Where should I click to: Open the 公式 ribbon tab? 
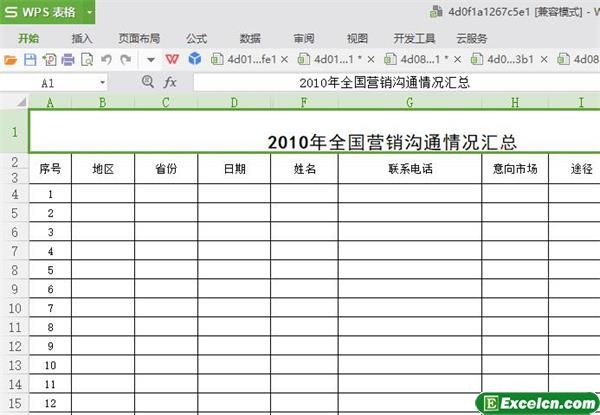click(x=196, y=38)
